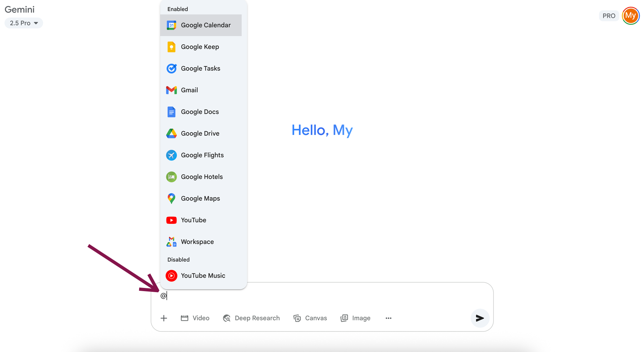Image resolution: width=644 pixels, height=352 pixels.
Task: Click the Google Flights airplane icon
Action: click(x=171, y=155)
